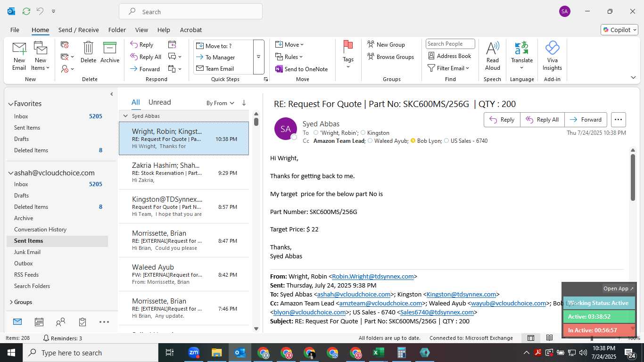The width and height of the screenshot is (644, 362).
Task: Open the Filter Email dropdown
Action: pos(449,68)
